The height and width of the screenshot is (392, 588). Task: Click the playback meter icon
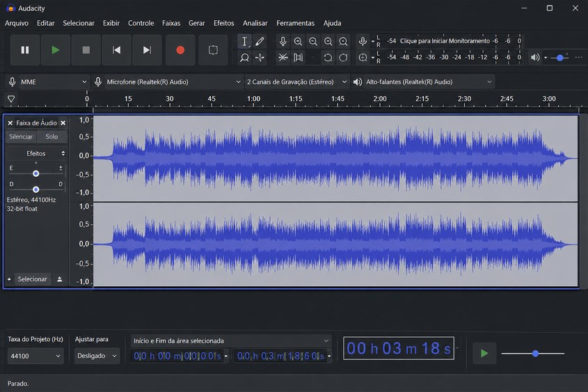[x=363, y=58]
